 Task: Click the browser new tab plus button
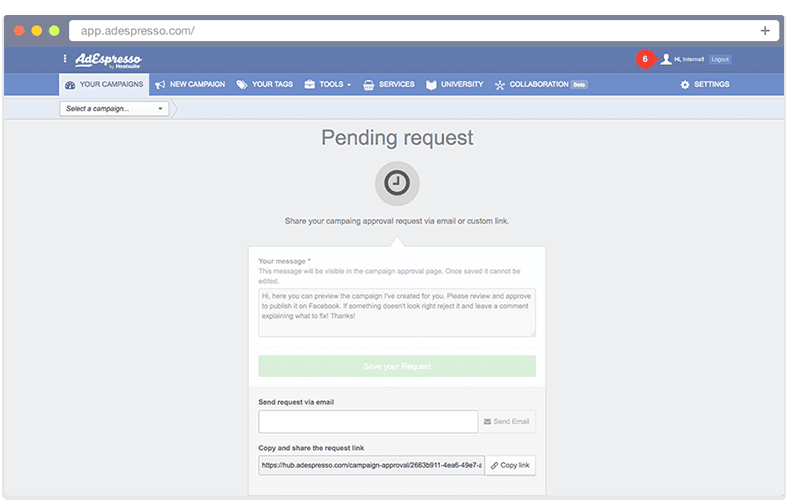[764, 31]
